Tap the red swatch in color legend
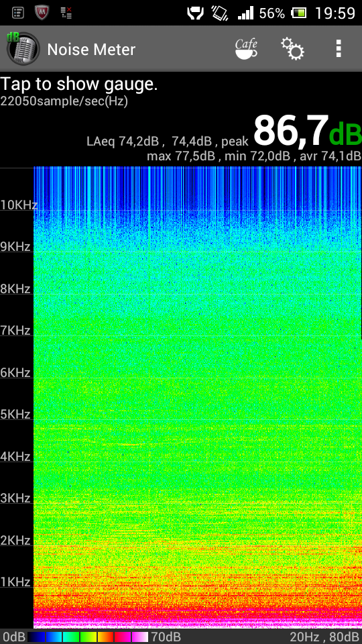The height and width of the screenshot is (644, 362). [x=122, y=637]
